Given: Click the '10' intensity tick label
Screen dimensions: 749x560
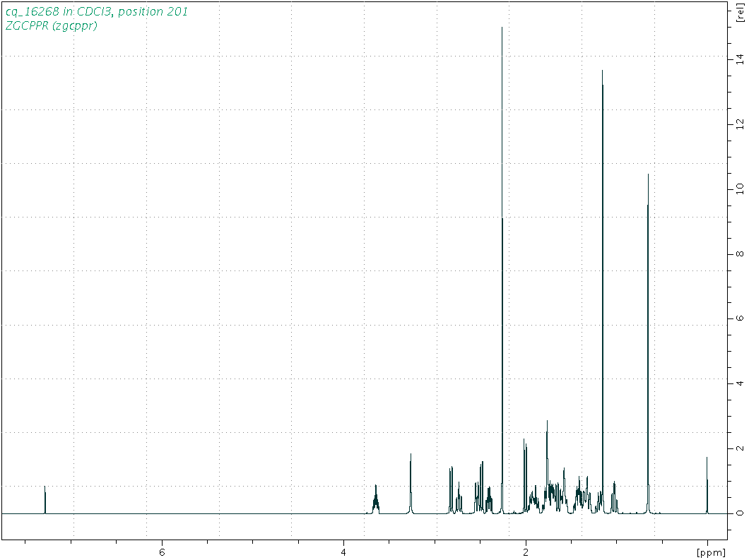Looking at the screenshot, I should pos(741,189).
